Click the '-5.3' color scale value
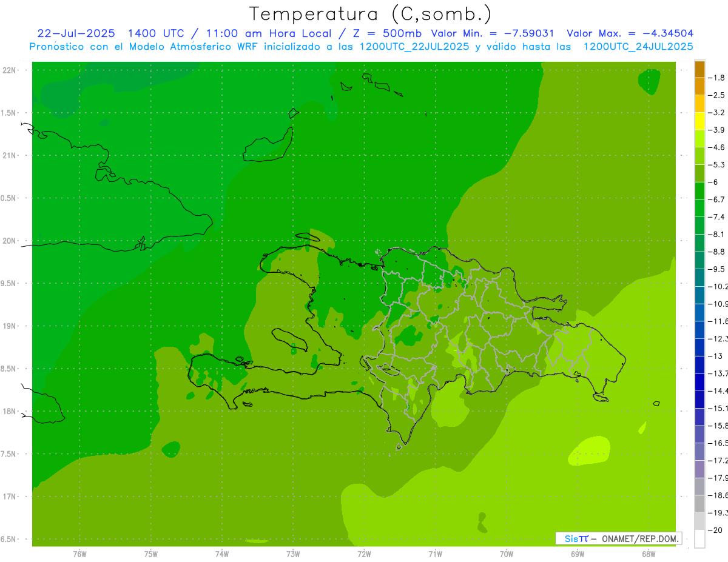 [717, 165]
